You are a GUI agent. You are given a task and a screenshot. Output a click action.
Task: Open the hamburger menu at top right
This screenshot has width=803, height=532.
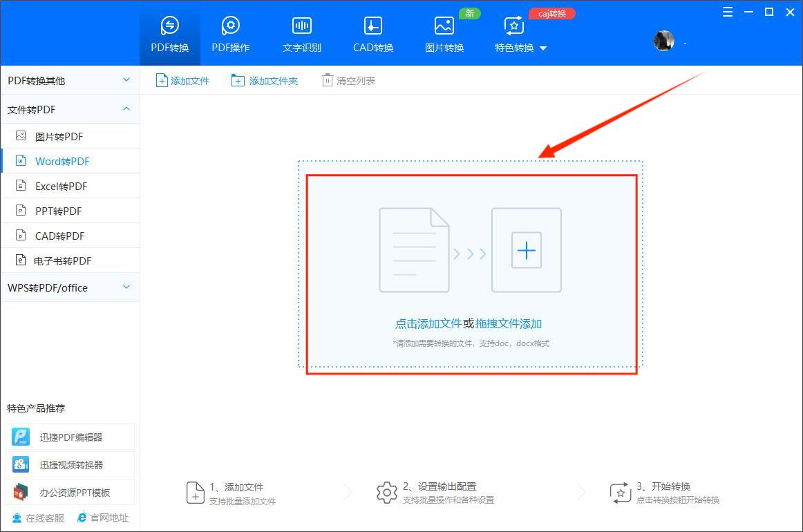point(727,12)
